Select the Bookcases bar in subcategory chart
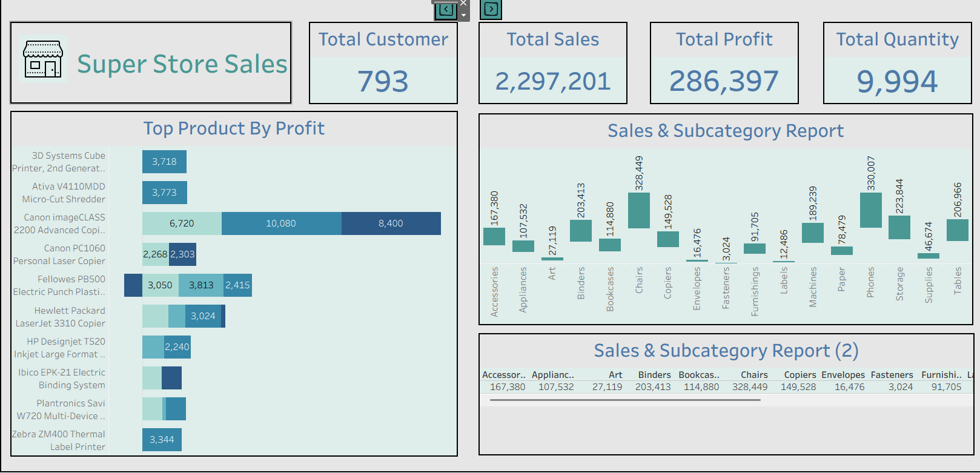The width and height of the screenshot is (980, 473). (x=610, y=245)
